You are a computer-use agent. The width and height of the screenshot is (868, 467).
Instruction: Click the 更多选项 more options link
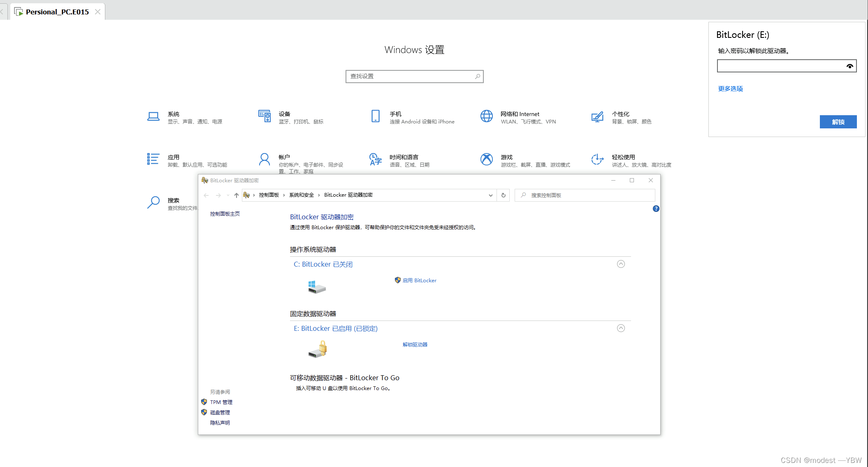point(730,89)
